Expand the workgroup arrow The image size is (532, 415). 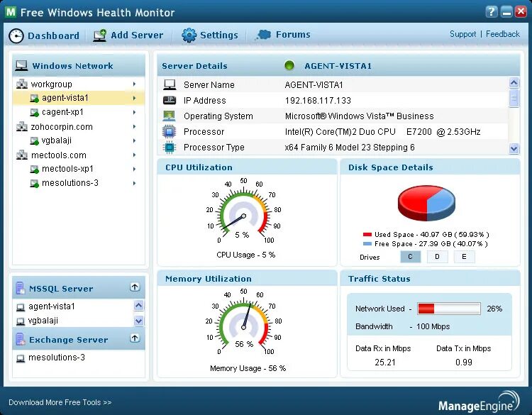134,84
